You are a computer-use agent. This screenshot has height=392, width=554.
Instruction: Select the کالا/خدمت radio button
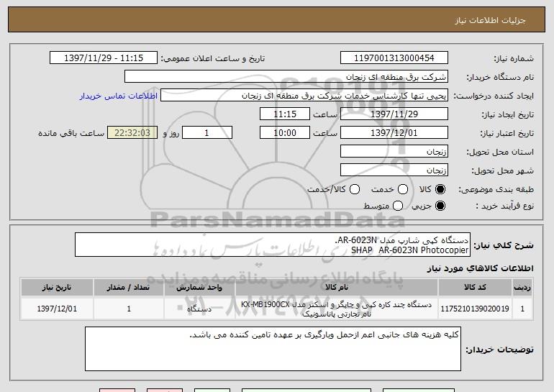(x=355, y=189)
